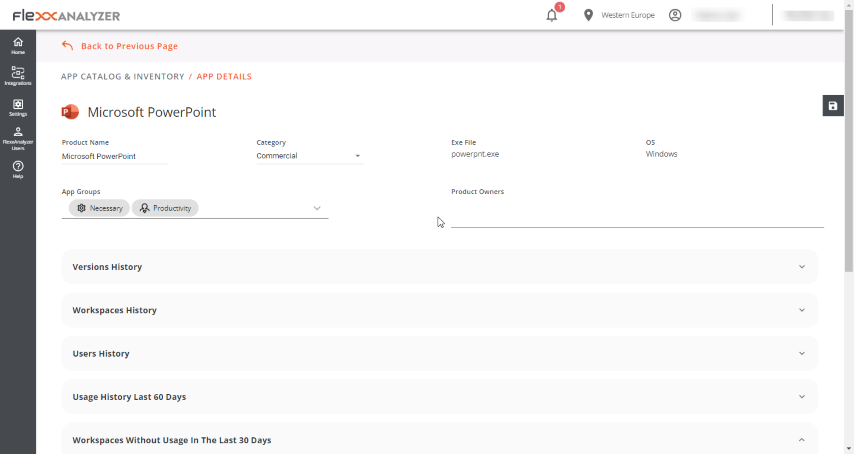Screen dimensions: 854x454
Task: Click the Productivity app group chip
Action: (x=165, y=208)
